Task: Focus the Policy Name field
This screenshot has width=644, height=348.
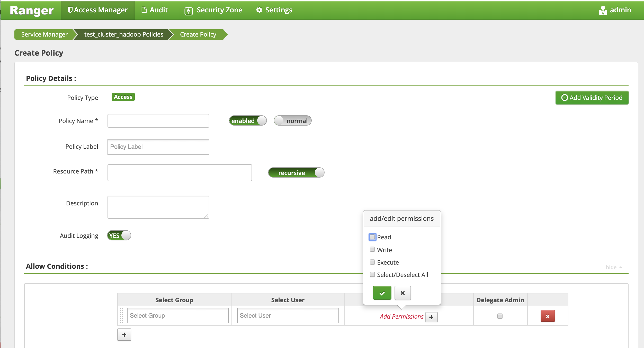Action: click(158, 121)
